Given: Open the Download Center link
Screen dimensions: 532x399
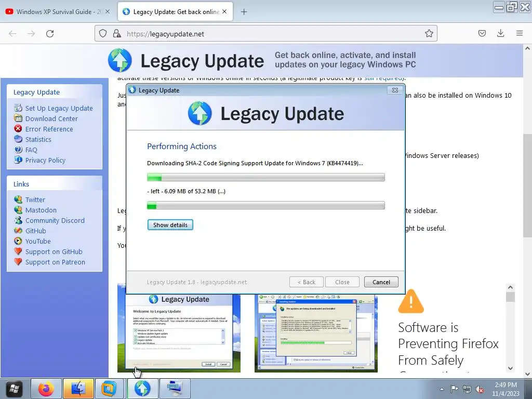Looking at the screenshot, I should pos(51,119).
